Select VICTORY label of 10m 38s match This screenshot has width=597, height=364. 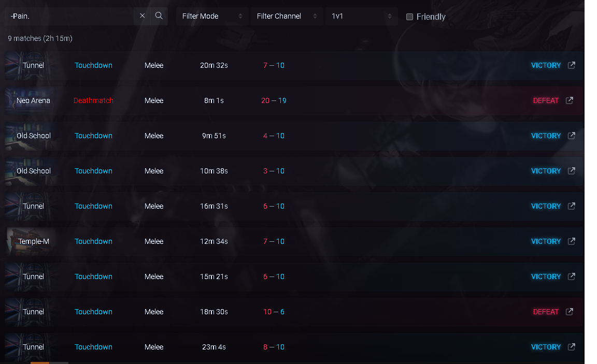pos(546,171)
